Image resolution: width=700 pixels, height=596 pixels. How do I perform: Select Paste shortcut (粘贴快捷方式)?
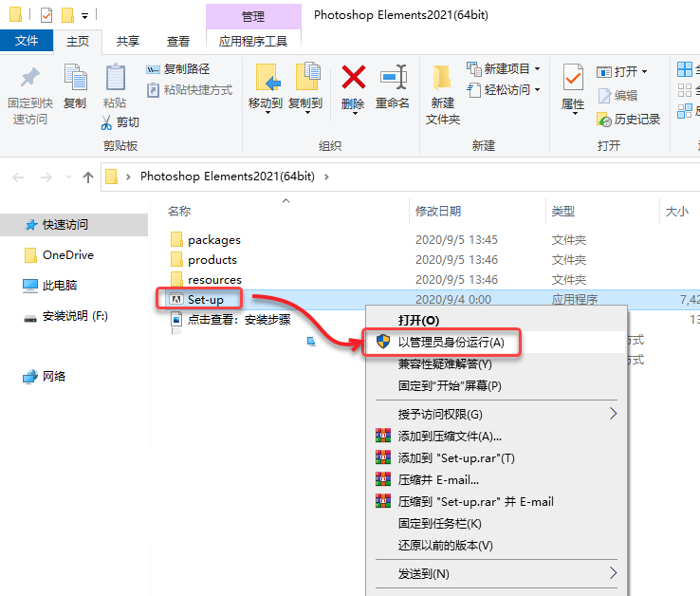190,90
